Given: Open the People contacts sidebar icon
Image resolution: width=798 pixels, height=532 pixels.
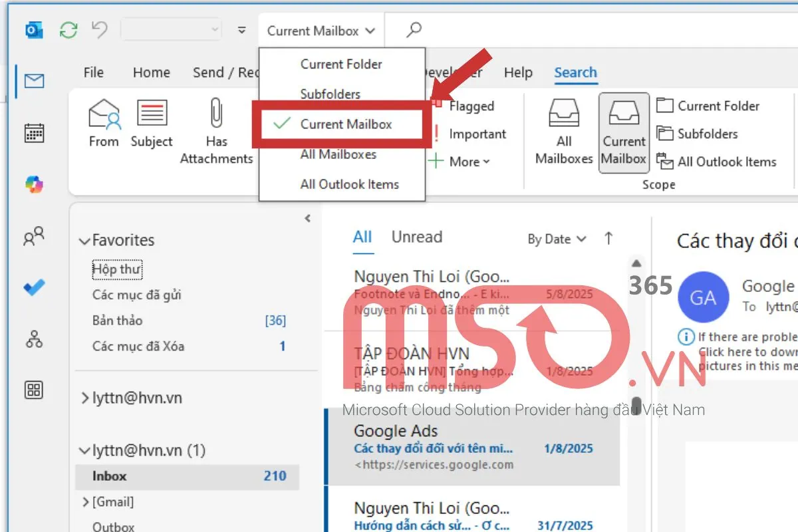Looking at the screenshot, I should click(x=34, y=236).
